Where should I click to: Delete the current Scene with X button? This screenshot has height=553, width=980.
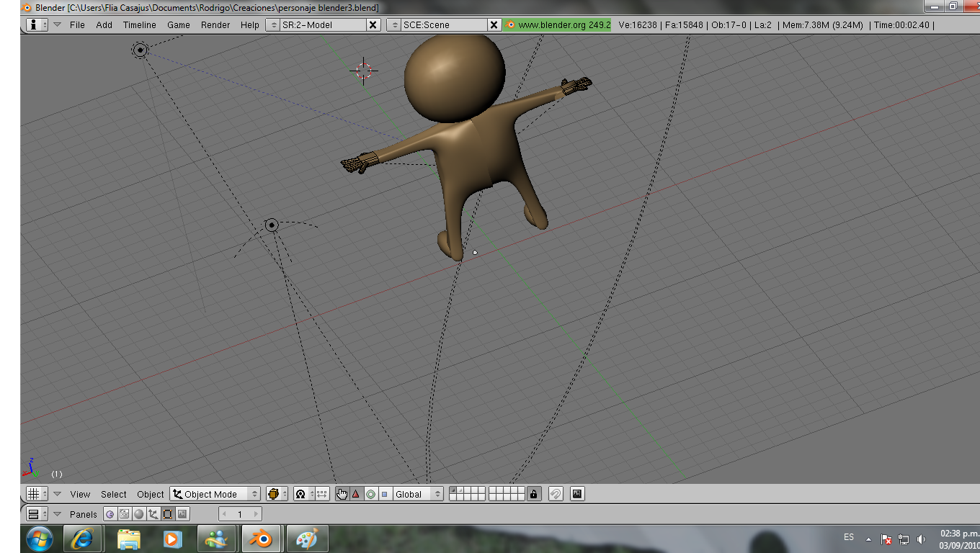pyautogui.click(x=494, y=24)
